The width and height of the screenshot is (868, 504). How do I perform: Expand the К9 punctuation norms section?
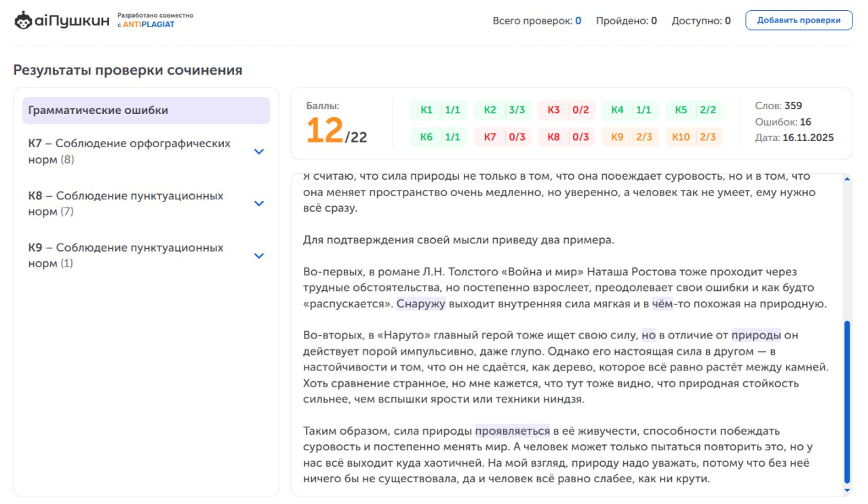[x=258, y=256]
